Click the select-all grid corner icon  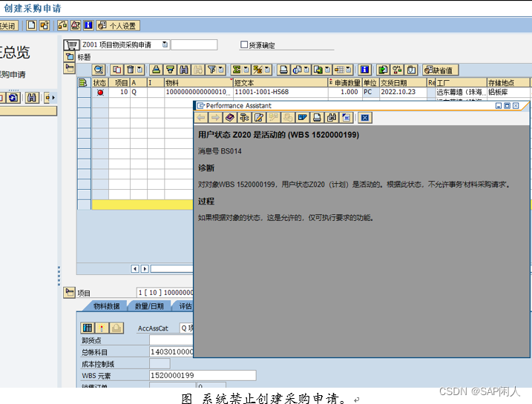[82, 82]
